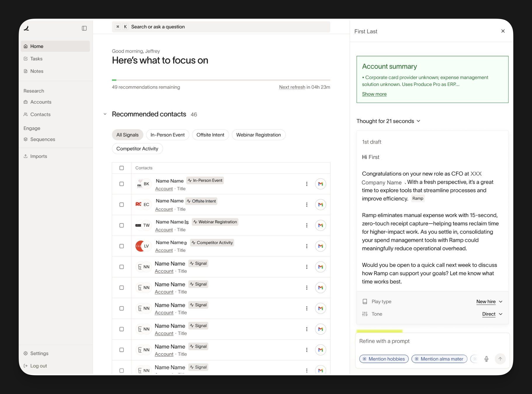The height and width of the screenshot is (394, 532).
Task: Check the TW contact row checkbox
Action: coord(121,225)
